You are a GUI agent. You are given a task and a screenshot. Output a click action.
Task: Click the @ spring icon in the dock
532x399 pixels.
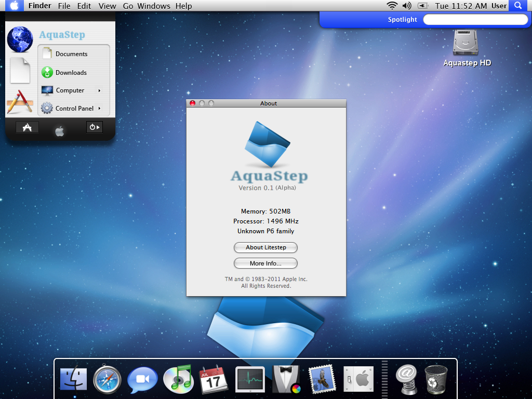tap(406, 379)
